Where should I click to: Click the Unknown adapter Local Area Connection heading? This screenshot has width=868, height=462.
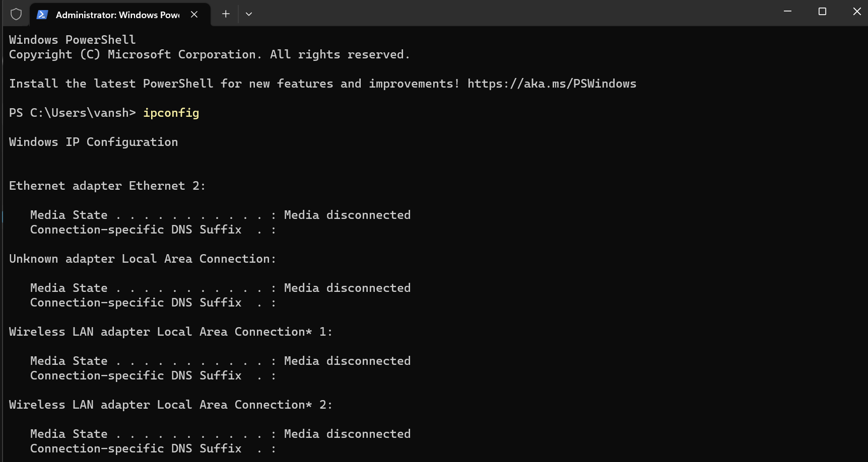[142, 259]
